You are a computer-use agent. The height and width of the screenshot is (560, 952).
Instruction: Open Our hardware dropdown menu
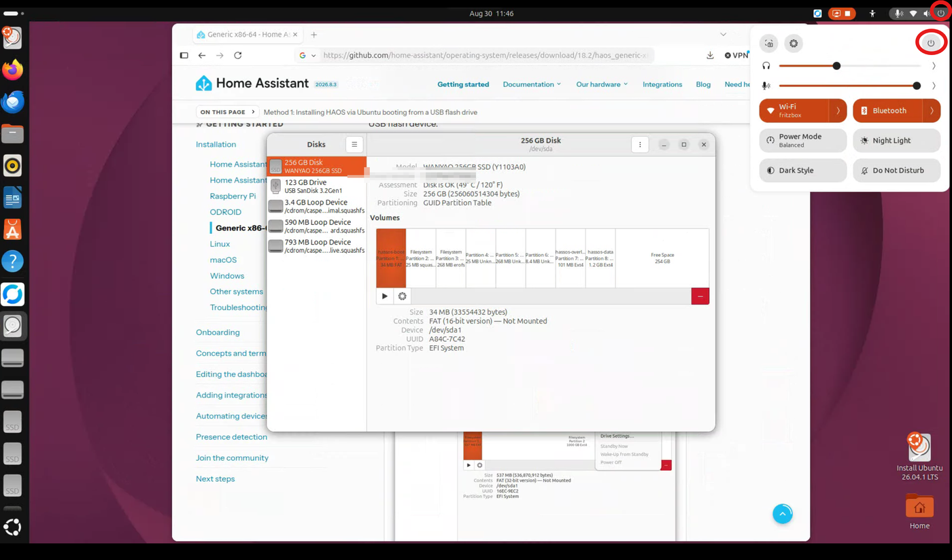[x=602, y=84]
